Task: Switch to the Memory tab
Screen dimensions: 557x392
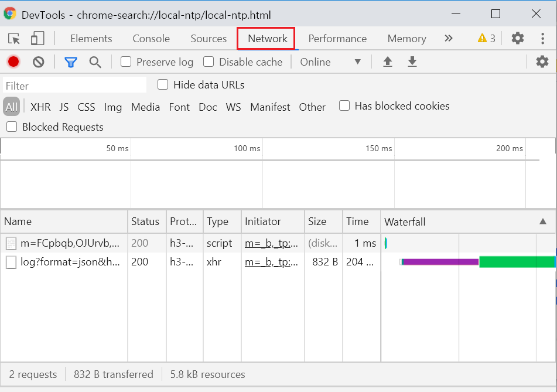Action: 406,39
